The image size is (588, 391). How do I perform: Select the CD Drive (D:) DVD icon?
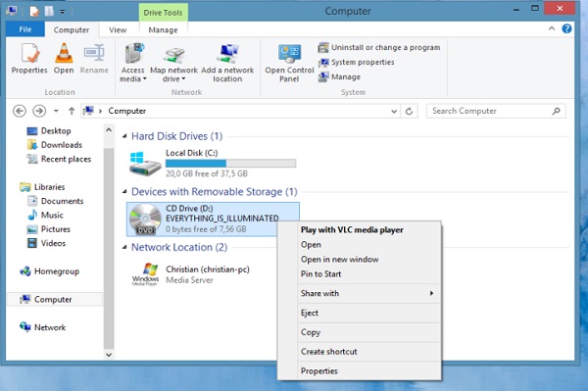click(145, 219)
